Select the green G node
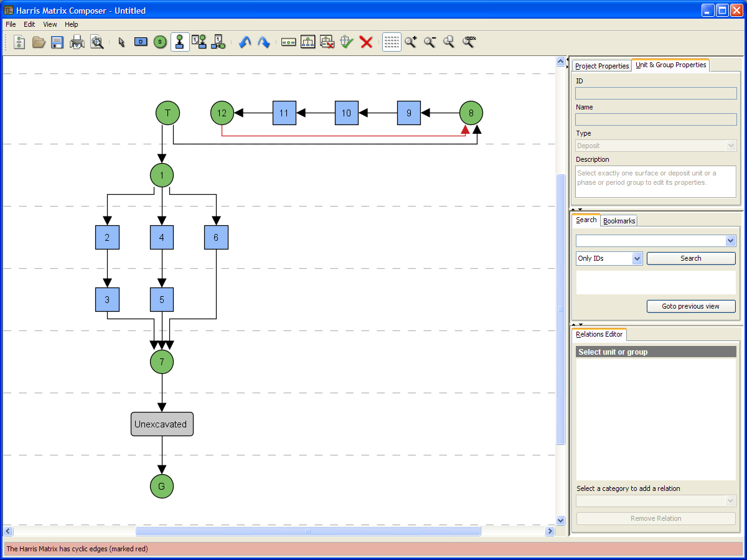This screenshot has width=747, height=560. (x=162, y=486)
